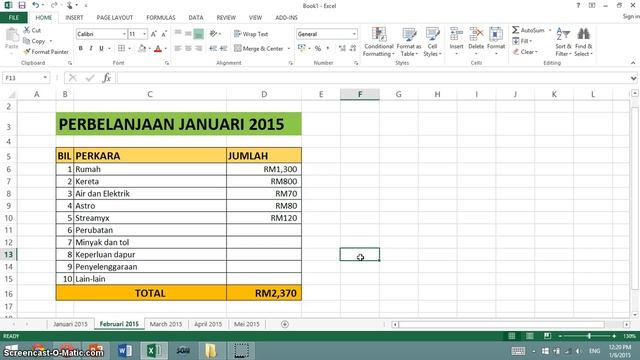The height and width of the screenshot is (360, 640).
Task: Open the Calibri font name dropdown
Action: point(124,34)
